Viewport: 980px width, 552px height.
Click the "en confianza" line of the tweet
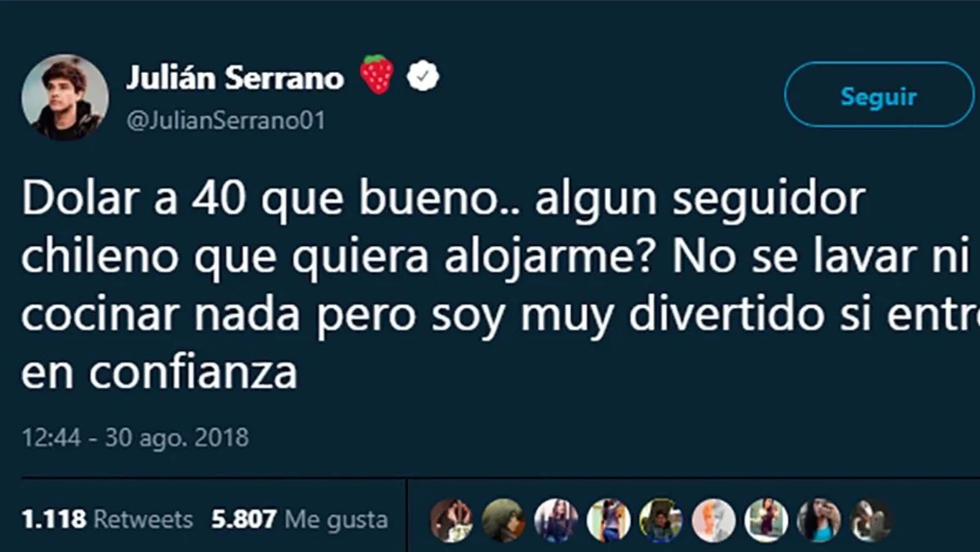click(160, 372)
